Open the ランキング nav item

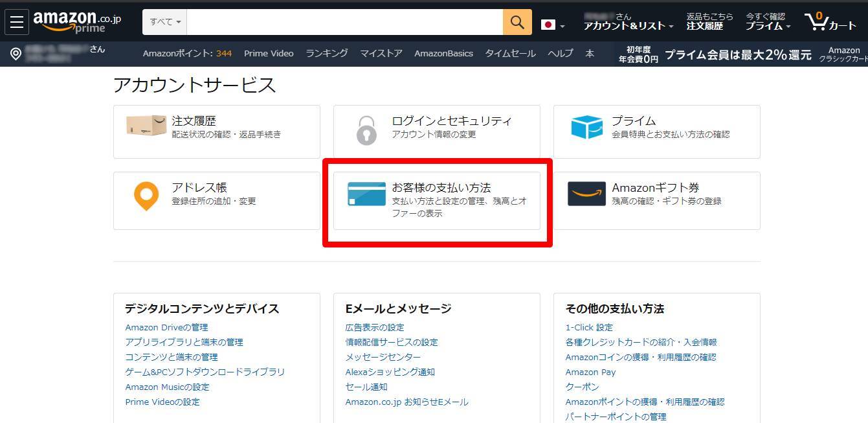(327, 54)
